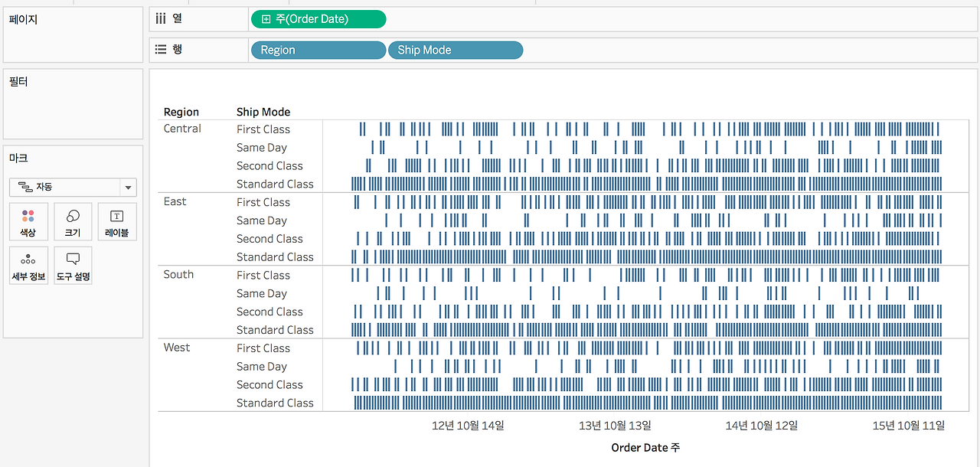
Task: Open the 레이블 (Label) marks card
Action: pos(117,222)
